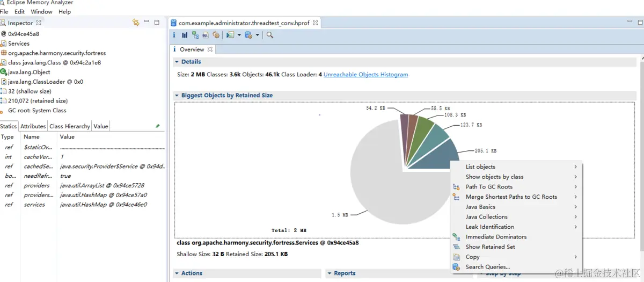Click the Name column header
This screenshot has height=282, width=644.
[x=40, y=137]
